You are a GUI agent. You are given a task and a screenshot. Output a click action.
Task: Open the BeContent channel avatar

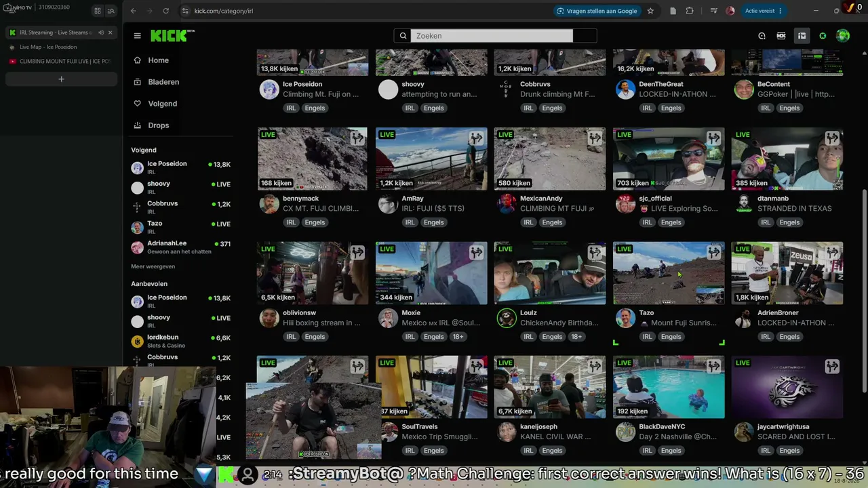click(x=744, y=89)
